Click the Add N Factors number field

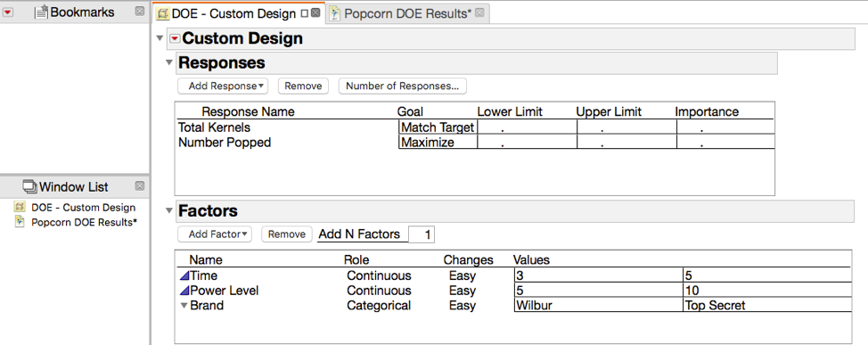click(422, 234)
